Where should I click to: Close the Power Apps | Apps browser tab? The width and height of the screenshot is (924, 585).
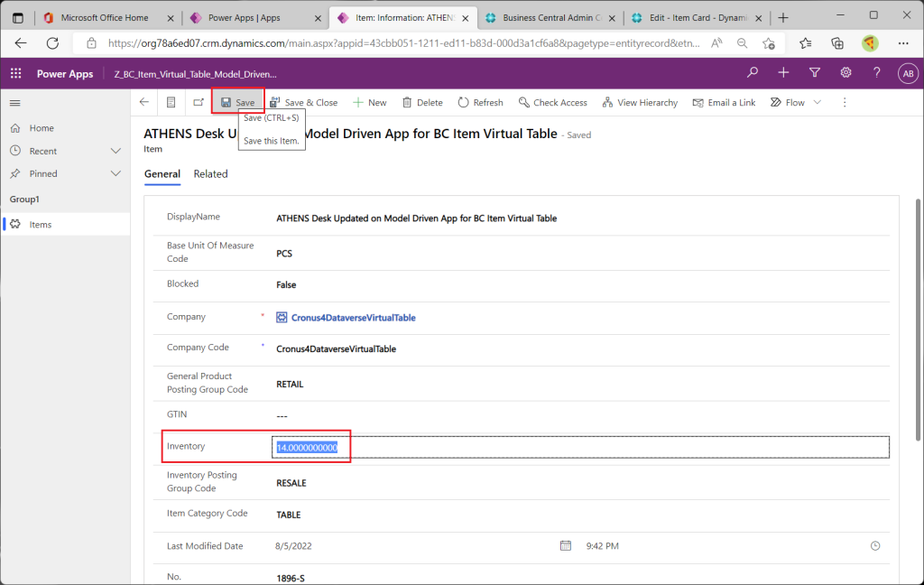318,18
